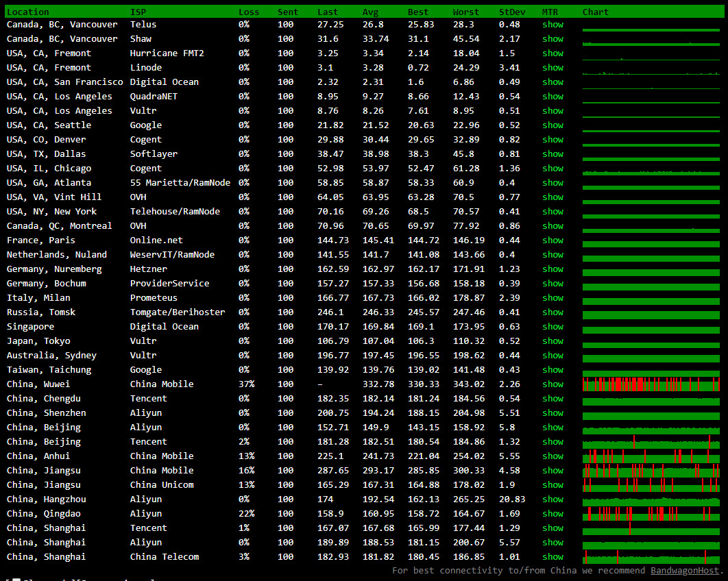Select the 246.33 average for Tomsk
The width and height of the screenshot is (728, 581).
(x=378, y=312)
